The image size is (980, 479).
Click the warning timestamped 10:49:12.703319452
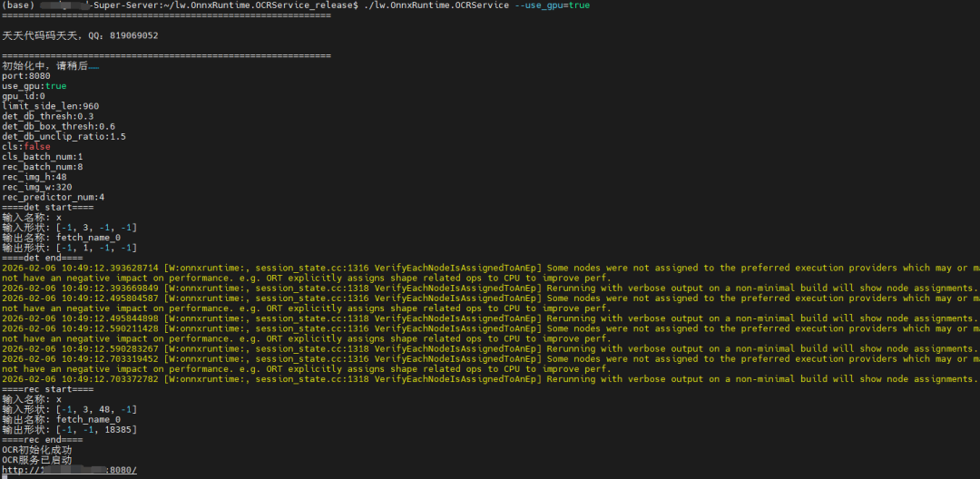[x=491, y=364]
